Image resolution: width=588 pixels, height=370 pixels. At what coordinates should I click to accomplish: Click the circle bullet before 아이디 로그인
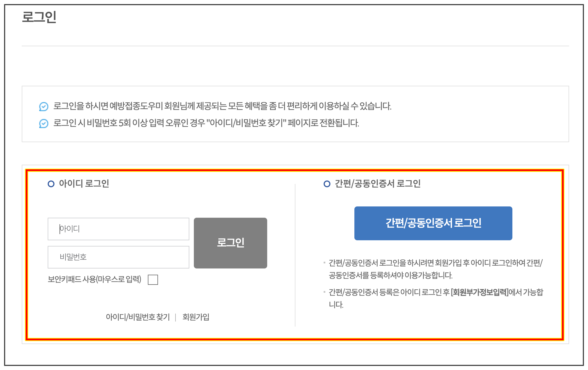pos(51,184)
